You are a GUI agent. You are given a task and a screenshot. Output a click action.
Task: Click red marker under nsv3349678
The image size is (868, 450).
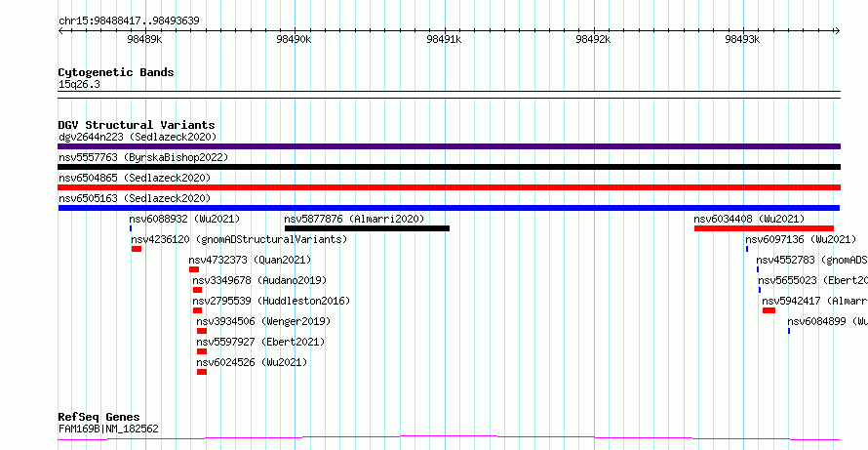(x=198, y=290)
